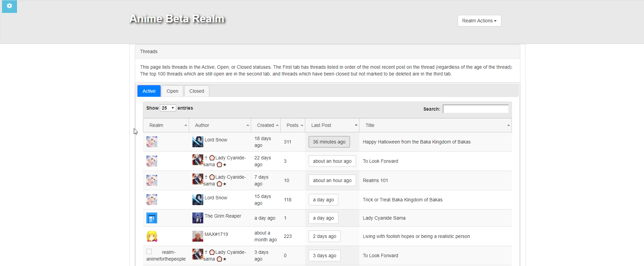Viewport: 644px width, 266px height.
Task: Click blue realm icon in Lady Cyanide Sama row
Action: pos(152,218)
